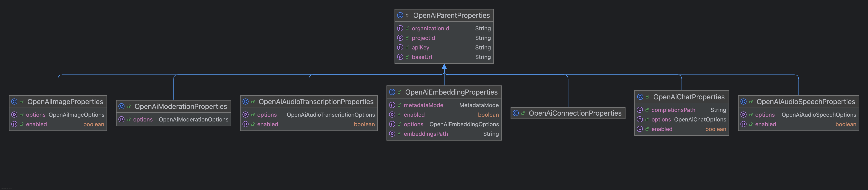The image size is (868, 190).
Task: Select the baseUrl property name
Action: pyautogui.click(x=422, y=57)
